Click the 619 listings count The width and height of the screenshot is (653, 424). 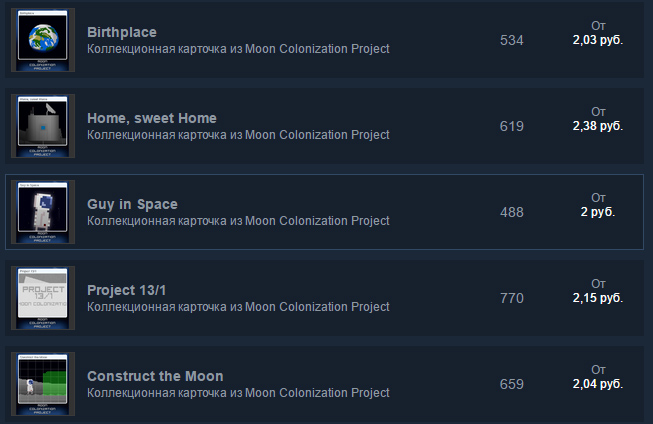tap(511, 126)
